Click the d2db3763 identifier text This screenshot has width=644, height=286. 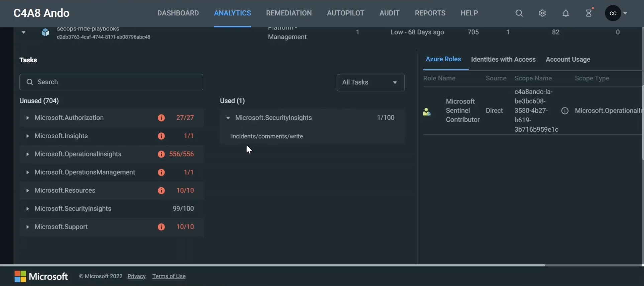pyautogui.click(x=103, y=37)
